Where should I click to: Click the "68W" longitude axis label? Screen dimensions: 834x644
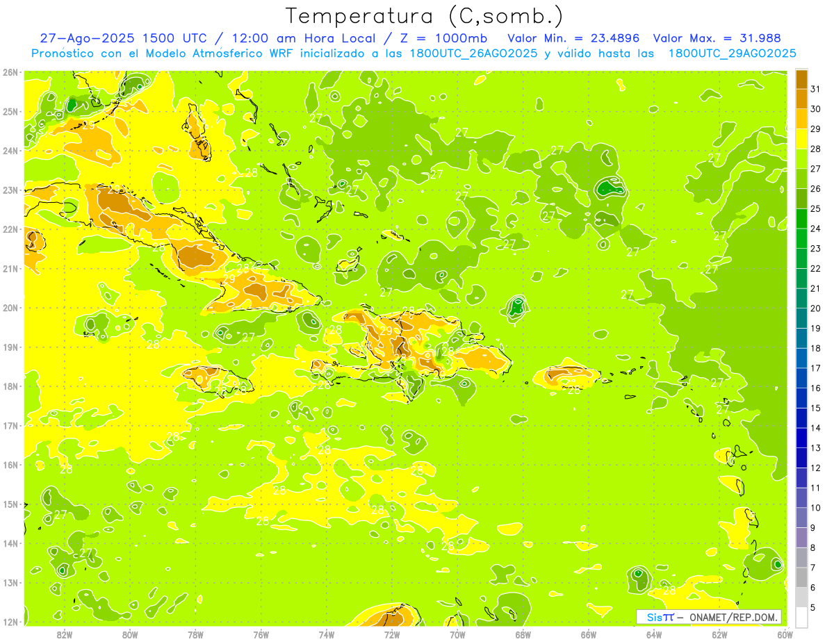pos(523,634)
